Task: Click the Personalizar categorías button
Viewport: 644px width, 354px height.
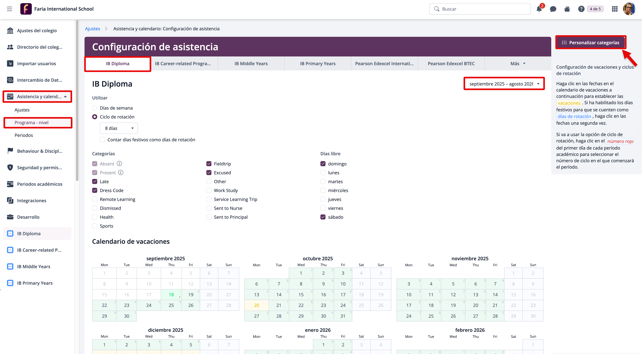Action: (x=590, y=43)
